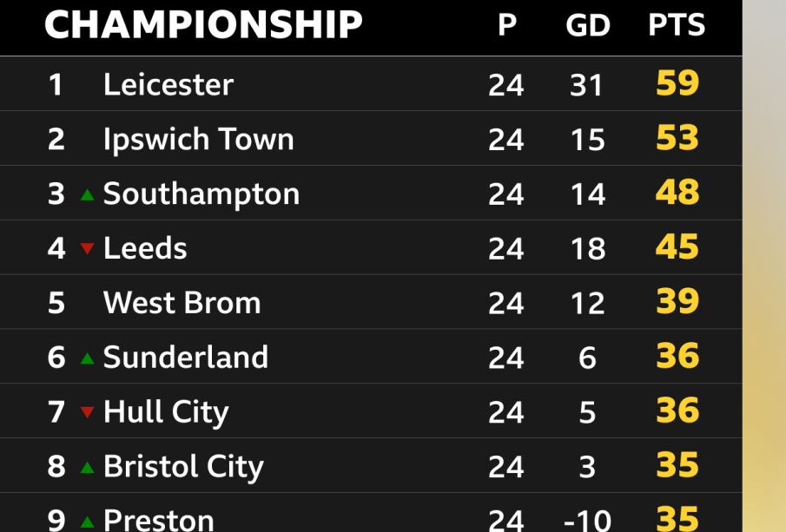Click Leicester's 59 points value
Screen dimensions: 786x532
(677, 84)
